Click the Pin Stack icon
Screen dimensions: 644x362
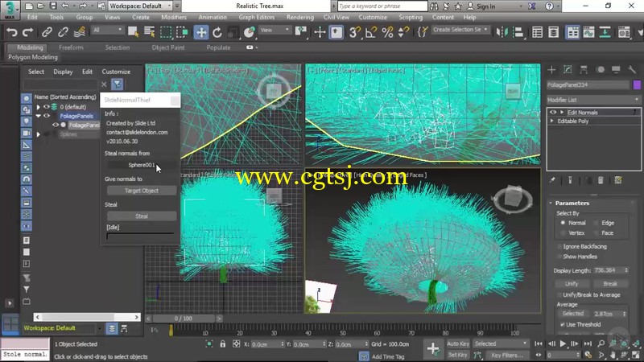pos(552,180)
